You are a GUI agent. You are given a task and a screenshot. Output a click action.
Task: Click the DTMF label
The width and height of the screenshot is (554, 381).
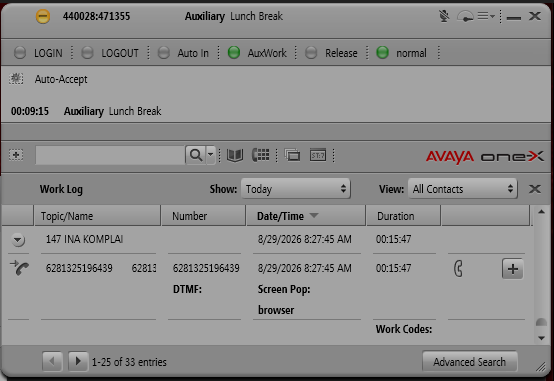187,289
